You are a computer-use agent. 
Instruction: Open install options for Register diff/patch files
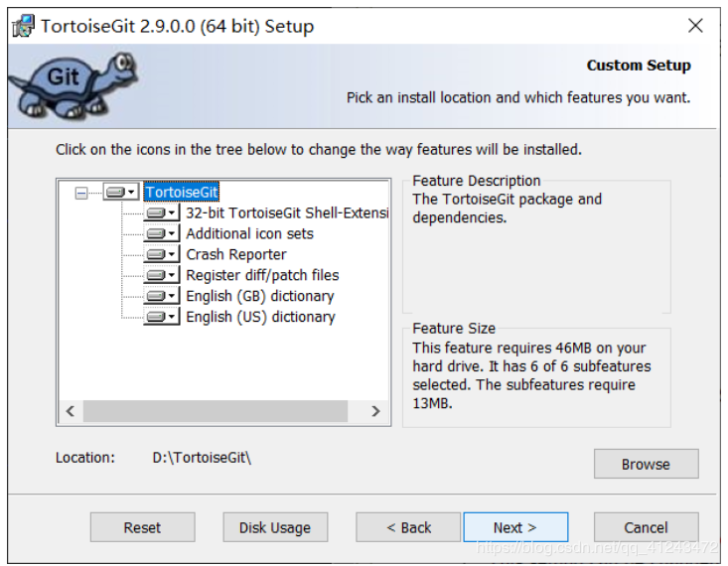click(161, 275)
